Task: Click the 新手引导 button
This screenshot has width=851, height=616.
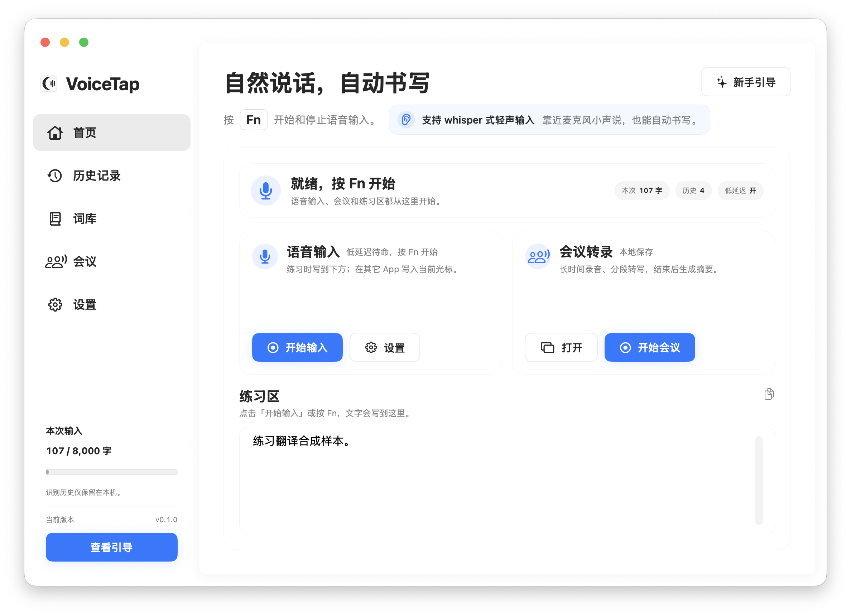Action: [746, 82]
